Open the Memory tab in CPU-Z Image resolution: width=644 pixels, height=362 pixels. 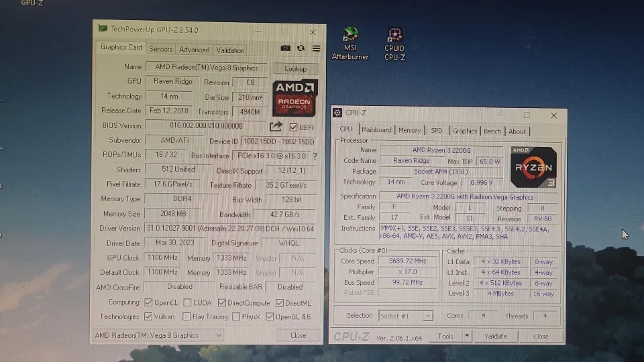coord(409,130)
